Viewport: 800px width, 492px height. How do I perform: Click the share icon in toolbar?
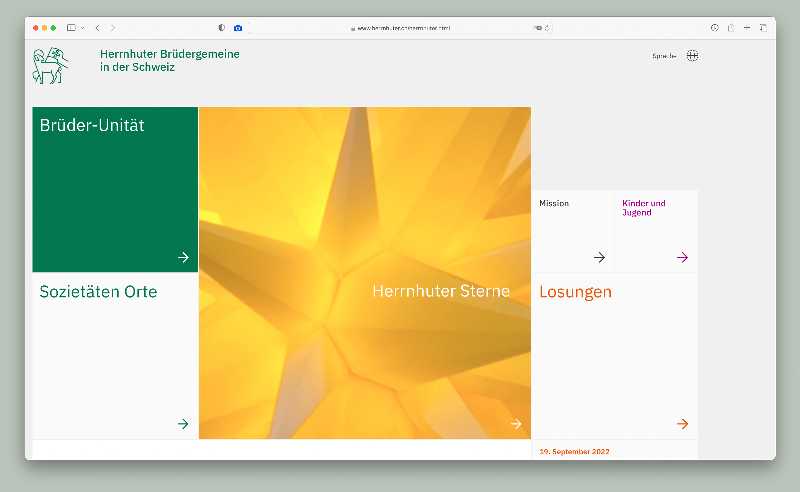(x=731, y=28)
